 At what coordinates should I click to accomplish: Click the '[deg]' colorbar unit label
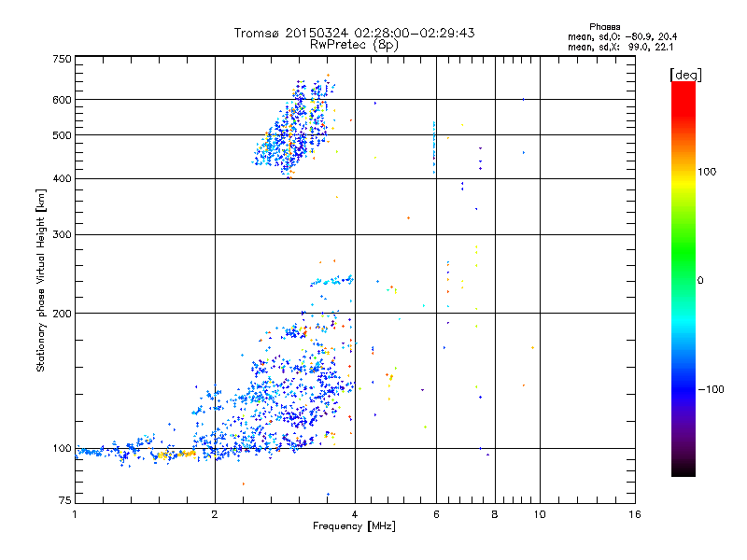tap(685, 75)
